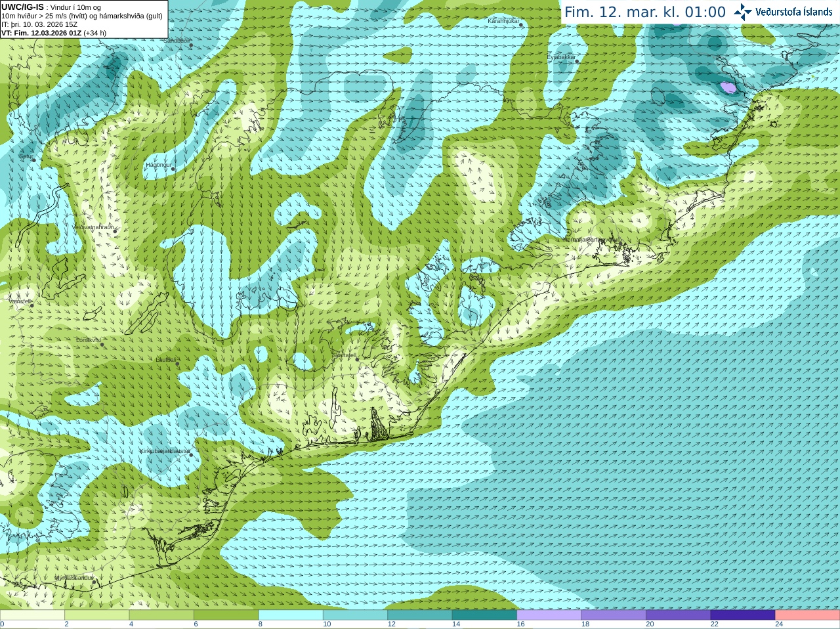
Task: Click the 10–12 m/s turquoise legend swatch
Action: [x=356, y=615]
